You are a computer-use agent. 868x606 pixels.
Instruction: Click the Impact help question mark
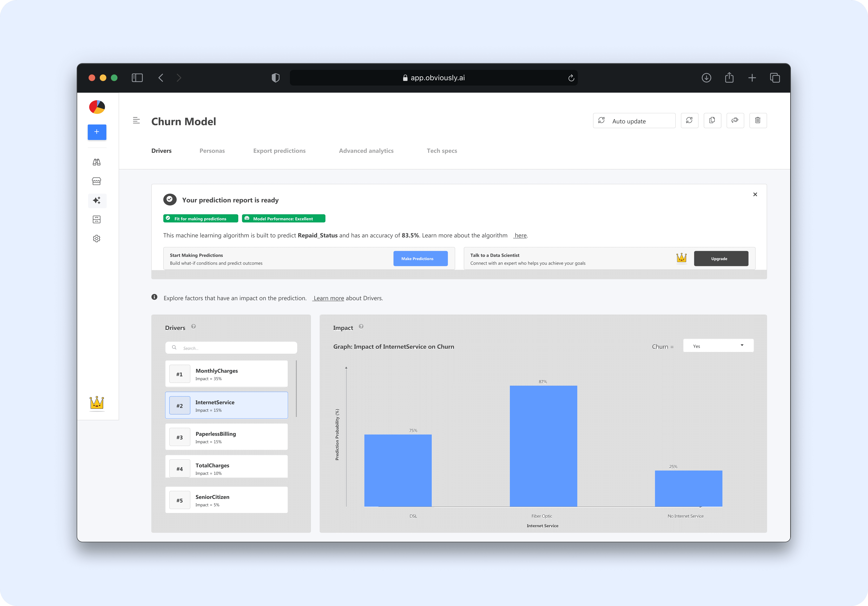coord(361,326)
